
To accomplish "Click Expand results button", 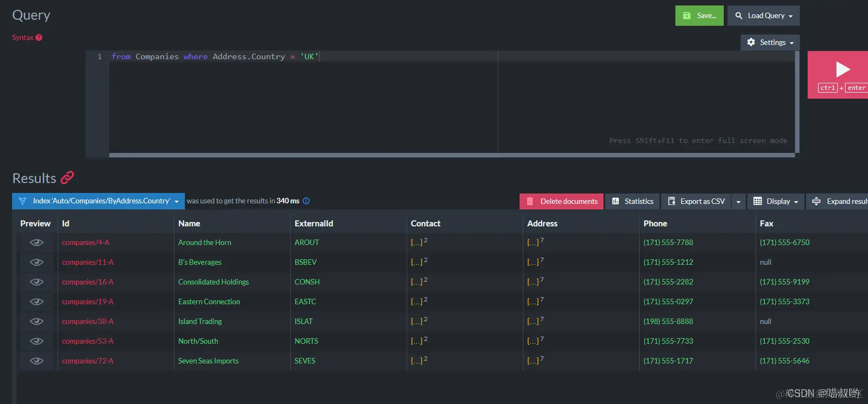I will pyautogui.click(x=837, y=201).
